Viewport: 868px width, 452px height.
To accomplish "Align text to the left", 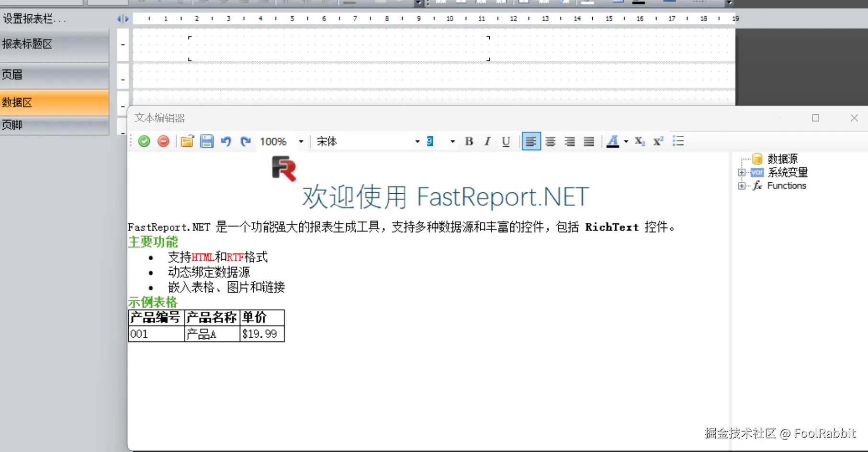I will [531, 142].
